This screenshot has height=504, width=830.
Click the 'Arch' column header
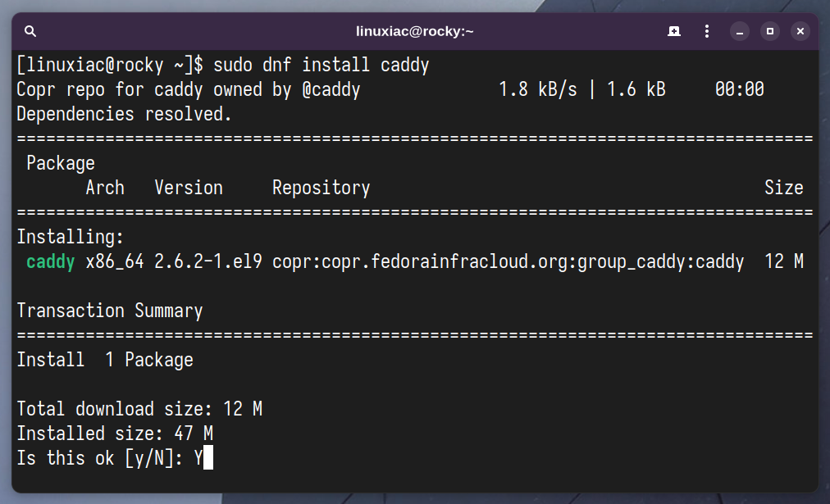(105, 188)
